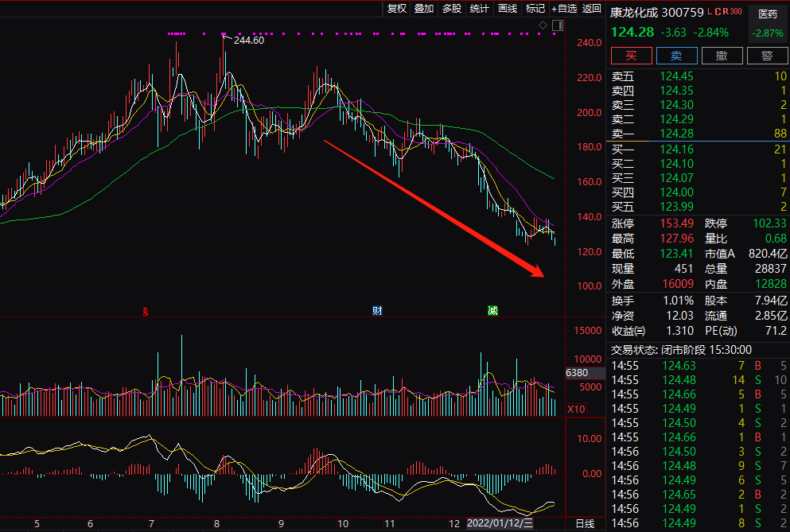Click the 返回 back button
Image resolution: width=790 pixels, height=532 pixels.
(592, 9)
